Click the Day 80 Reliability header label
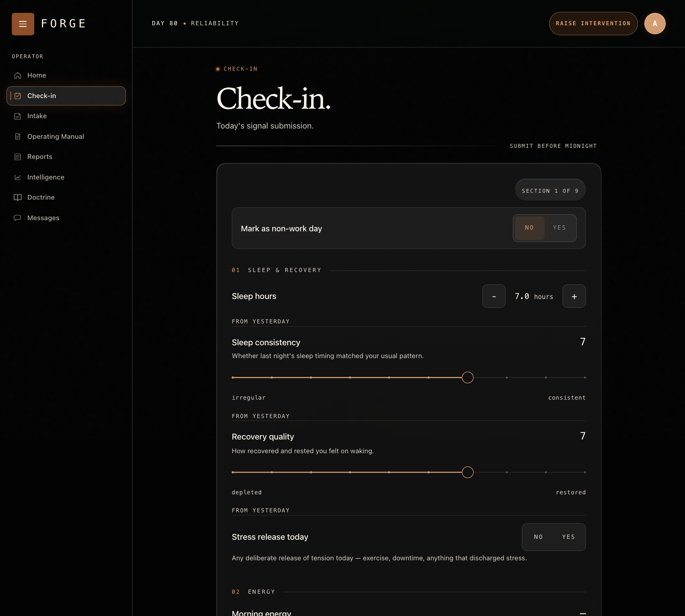685x616 pixels. 195,24
